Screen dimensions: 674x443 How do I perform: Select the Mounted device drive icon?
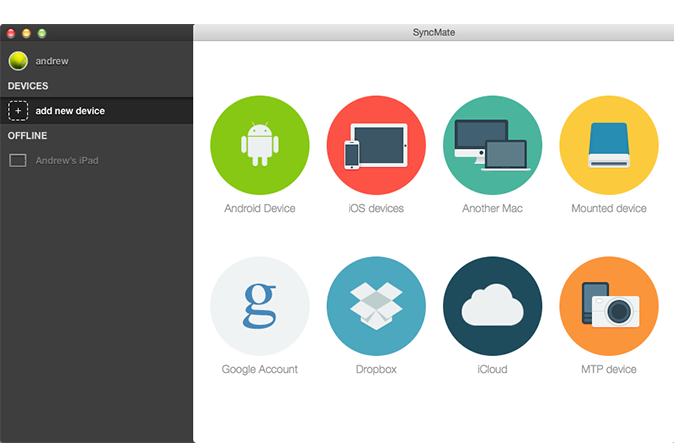click(609, 145)
